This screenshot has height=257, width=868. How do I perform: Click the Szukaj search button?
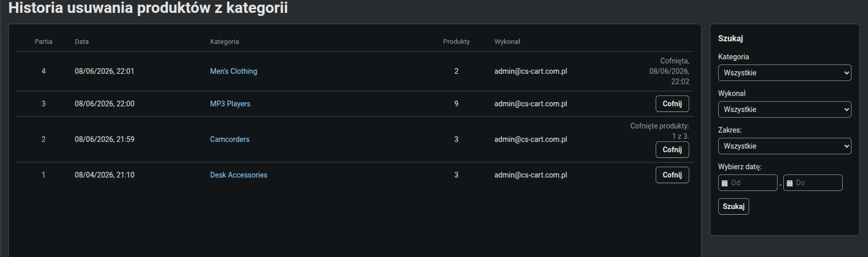733,206
